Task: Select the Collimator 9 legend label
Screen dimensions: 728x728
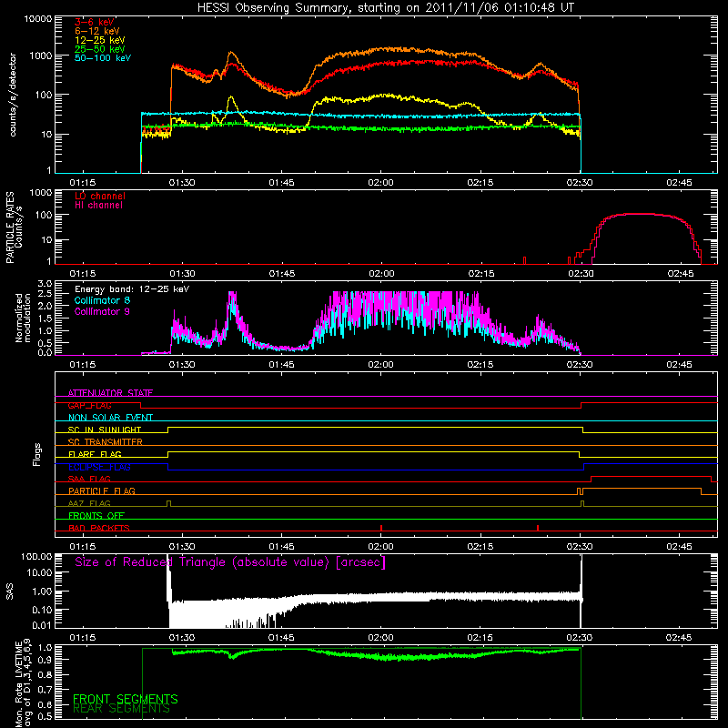Action: [102, 311]
